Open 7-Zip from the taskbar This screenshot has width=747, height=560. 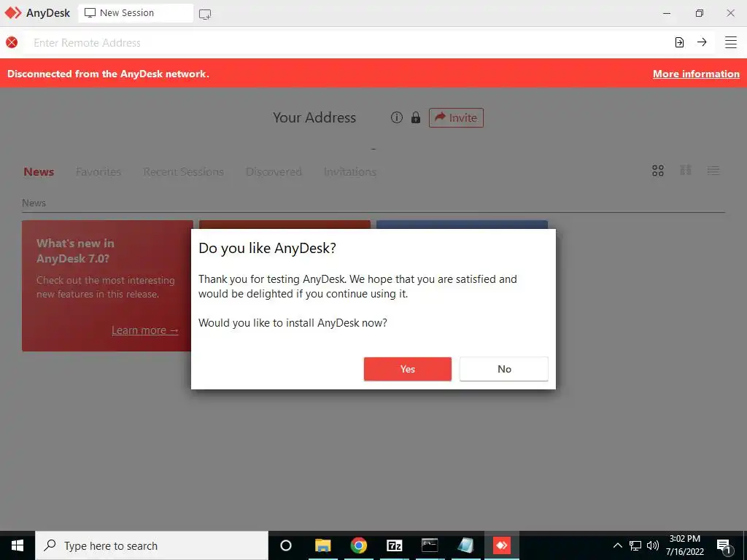(x=394, y=545)
